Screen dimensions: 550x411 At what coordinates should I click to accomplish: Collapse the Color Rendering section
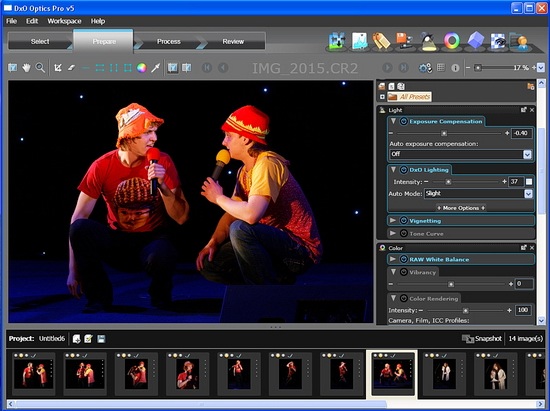point(393,298)
